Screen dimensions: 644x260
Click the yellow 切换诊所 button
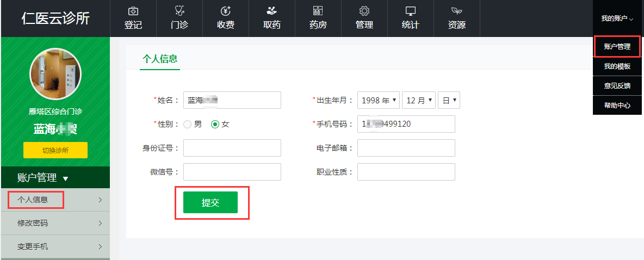(x=55, y=150)
